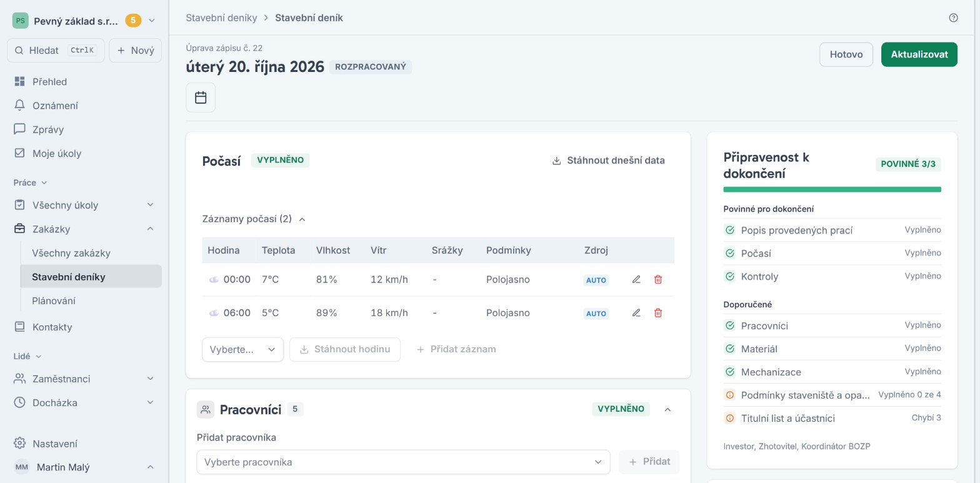Viewport: 980px width, 483px height.
Task: Click the AUTO badge in 06:00 row
Action: (x=596, y=313)
